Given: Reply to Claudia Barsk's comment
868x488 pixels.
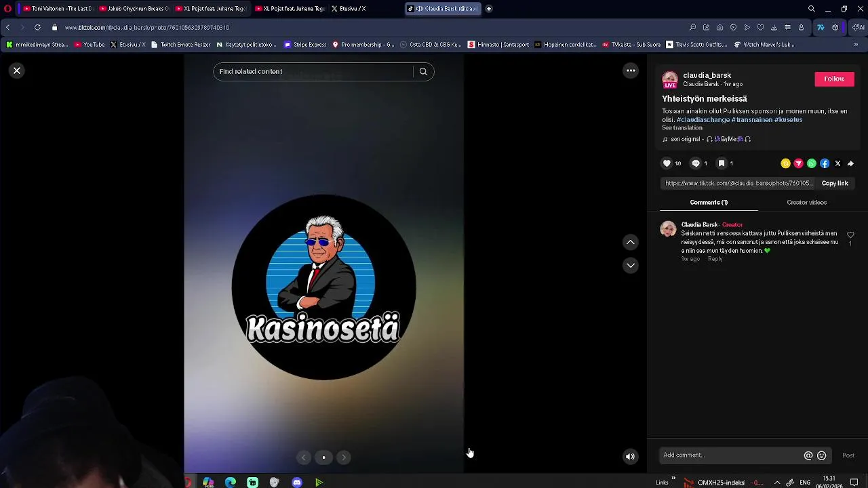Looking at the screenshot, I should tap(715, 259).
